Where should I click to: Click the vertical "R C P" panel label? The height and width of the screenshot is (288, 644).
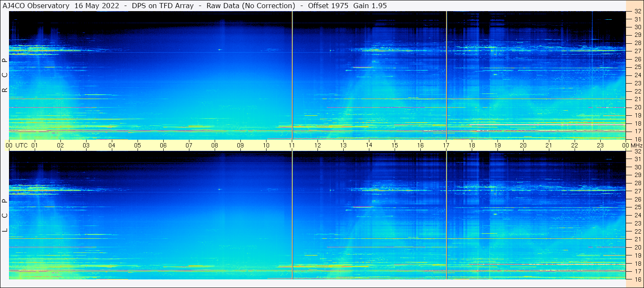(5, 75)
